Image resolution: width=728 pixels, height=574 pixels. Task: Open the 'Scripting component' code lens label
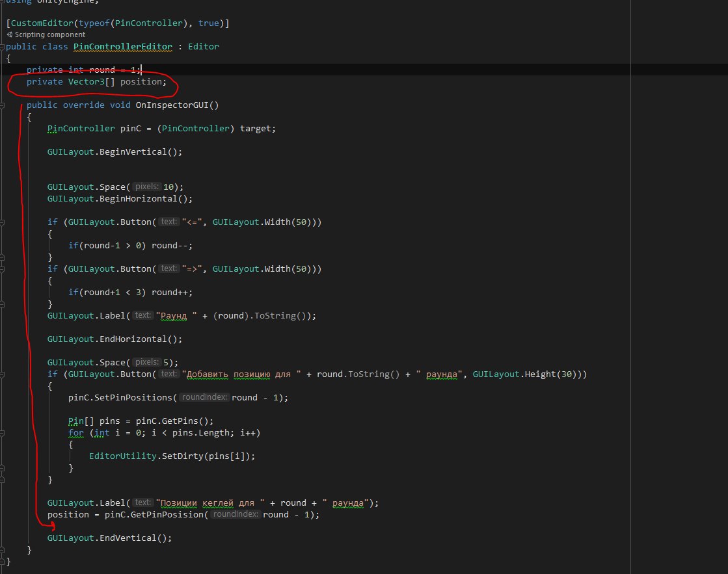tap(49, 35)
